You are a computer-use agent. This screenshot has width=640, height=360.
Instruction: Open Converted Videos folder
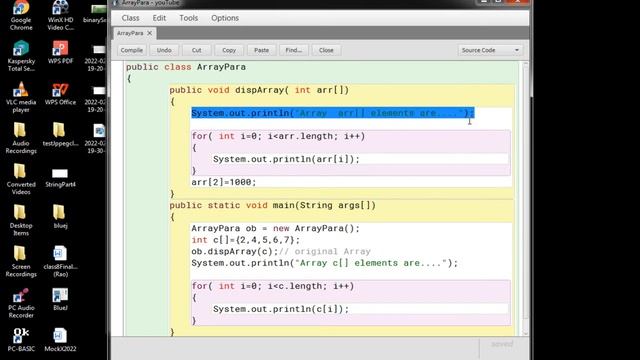[21, 180]
